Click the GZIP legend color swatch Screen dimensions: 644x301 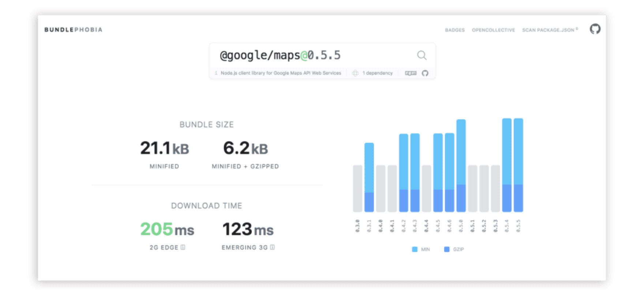point(446,249)
